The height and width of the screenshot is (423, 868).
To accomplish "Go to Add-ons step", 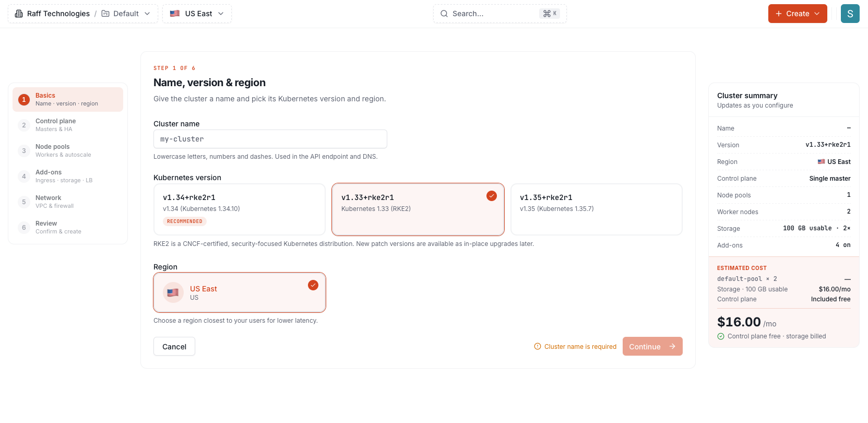I will coord(68,176).
